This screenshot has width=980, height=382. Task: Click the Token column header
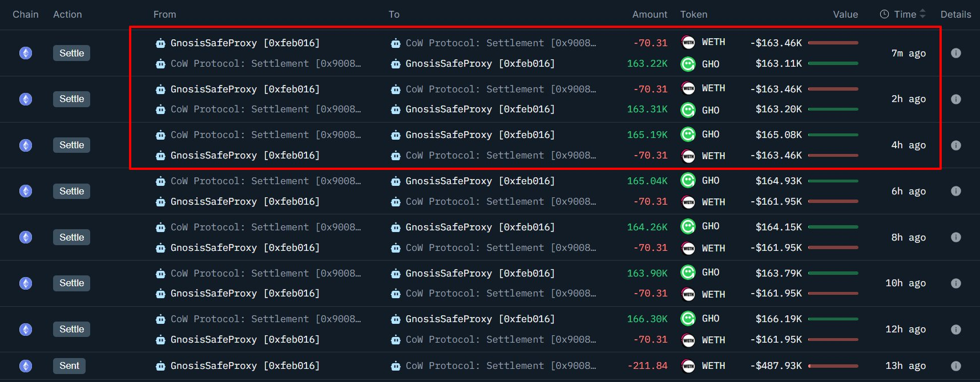click(693, 14)
